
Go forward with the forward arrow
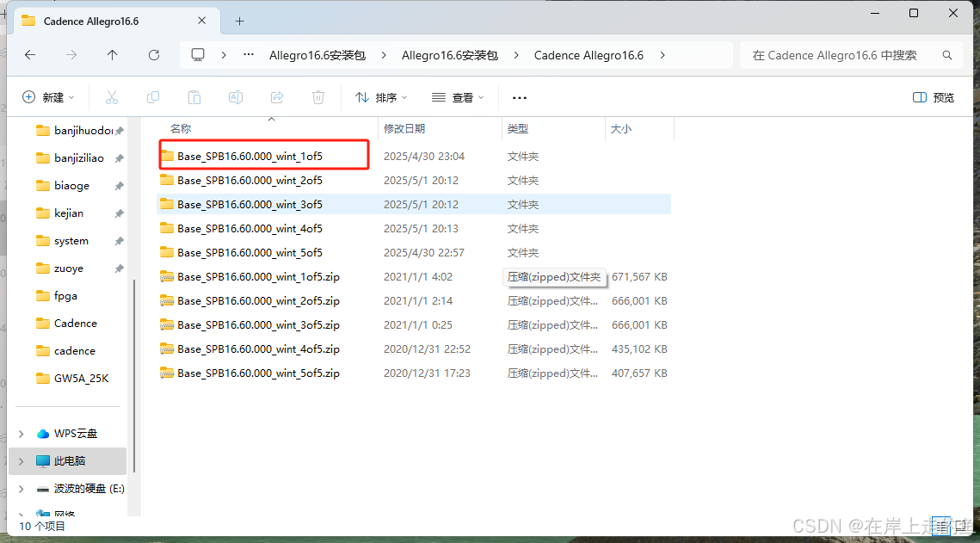click(x=71, y=55)
